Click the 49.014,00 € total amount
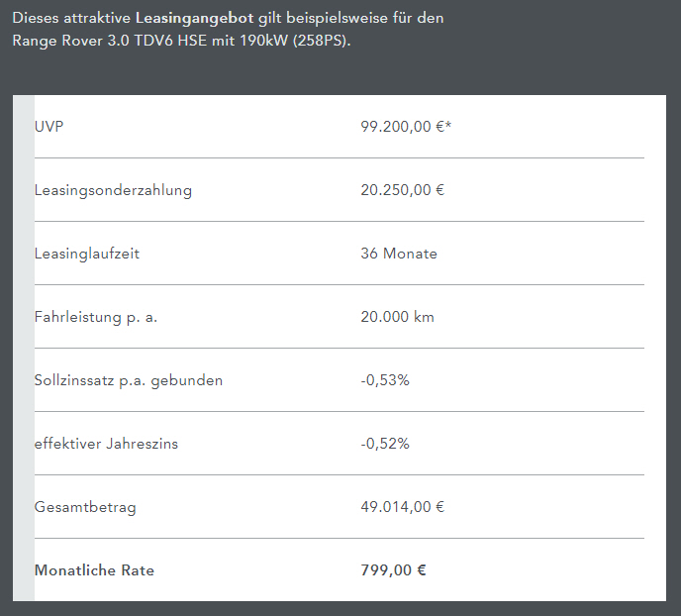 click(402, 507)
